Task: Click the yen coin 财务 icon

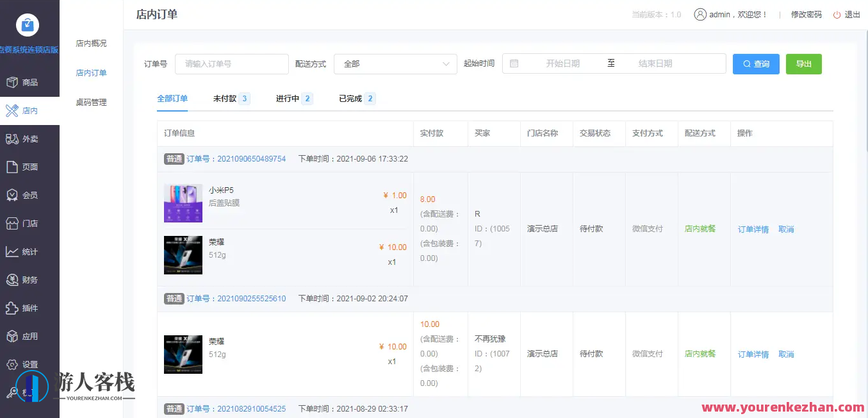Action: click(x=12, y=280)
